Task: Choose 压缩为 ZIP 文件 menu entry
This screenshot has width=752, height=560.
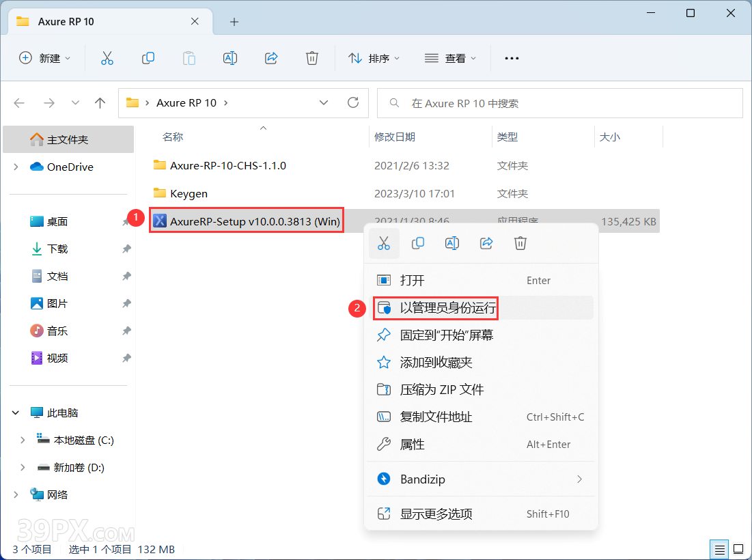Action: [x=481, y=390]
